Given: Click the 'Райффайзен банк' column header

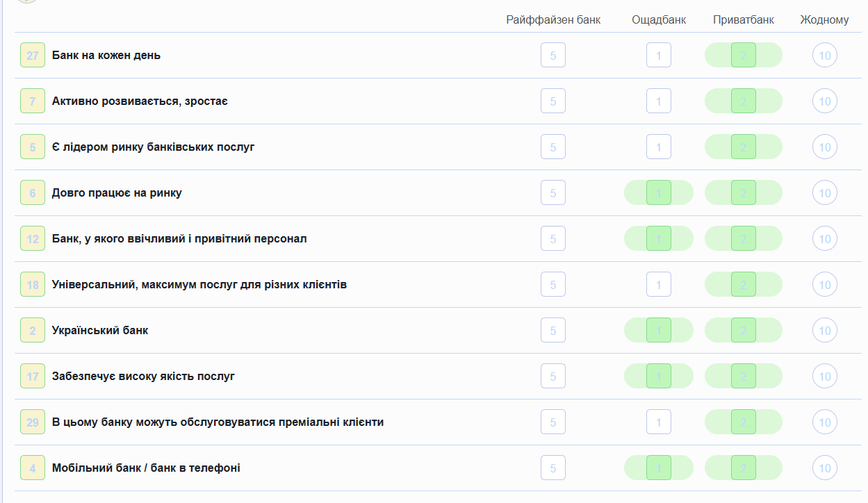Looking at the screenshot, I should point(553,19).
